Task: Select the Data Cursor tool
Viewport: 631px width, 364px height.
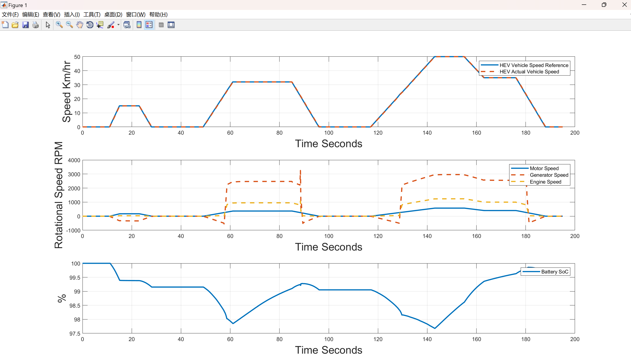Action: point(100,24)
